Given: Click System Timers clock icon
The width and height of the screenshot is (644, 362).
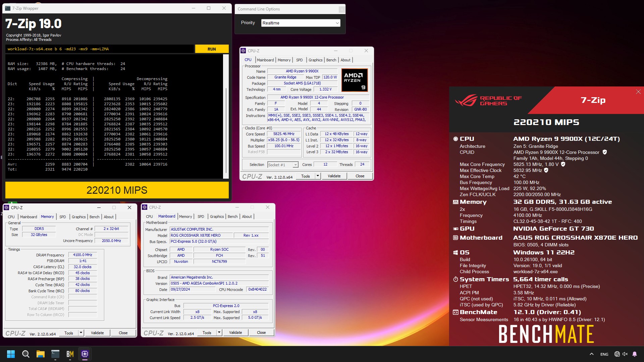Looking at the screenshot, I should tap(455, 280).
